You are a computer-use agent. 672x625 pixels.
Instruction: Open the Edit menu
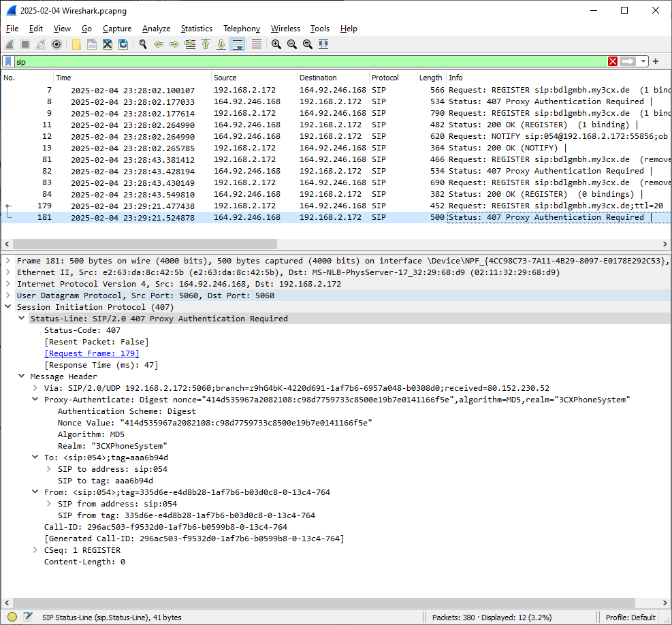36,29
